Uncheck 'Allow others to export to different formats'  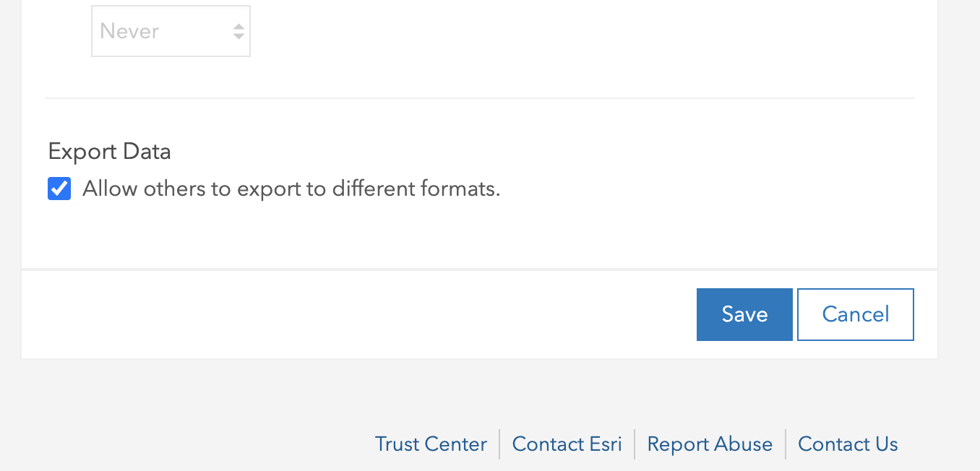point(59,189)
